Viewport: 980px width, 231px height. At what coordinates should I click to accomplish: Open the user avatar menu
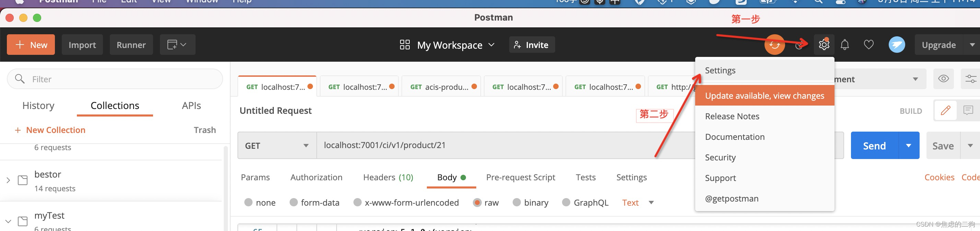[x=897, y=45]
